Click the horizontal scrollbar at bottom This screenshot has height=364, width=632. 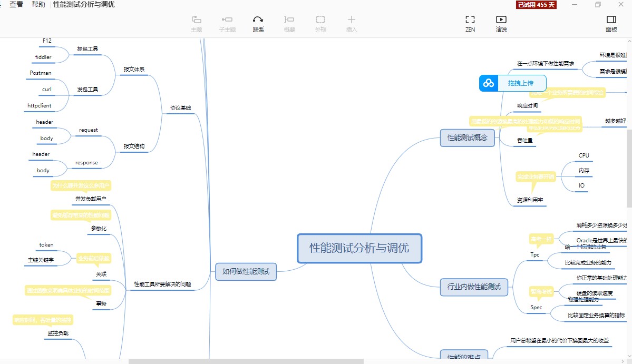click(246, 361)
